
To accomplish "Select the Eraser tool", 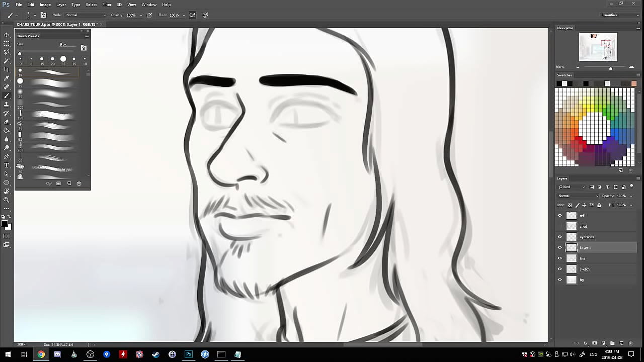I will pos(7,122).
